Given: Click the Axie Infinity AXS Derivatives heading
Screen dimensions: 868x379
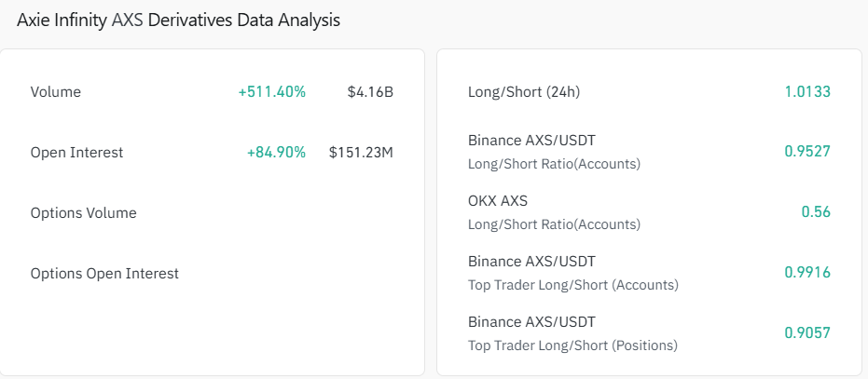Looking at the screenshot, I should tap(178, 20).
